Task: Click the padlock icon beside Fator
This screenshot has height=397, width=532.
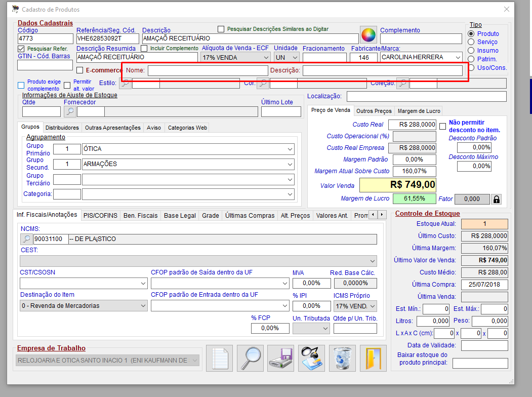Action: click(x=497, y=200)
